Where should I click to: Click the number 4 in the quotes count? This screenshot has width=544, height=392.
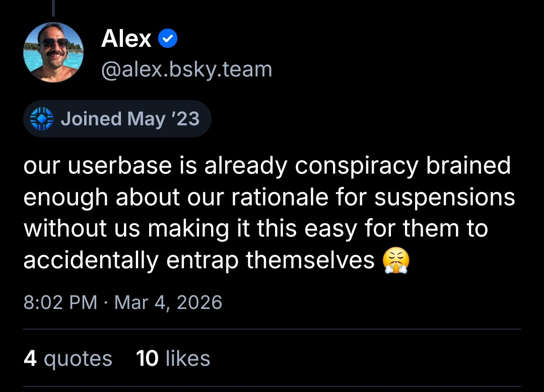pos(30,359)
